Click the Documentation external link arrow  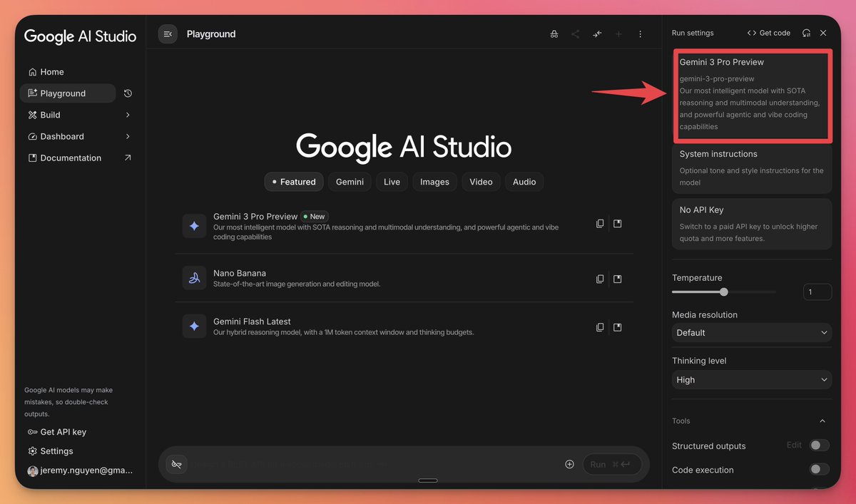pos(128,158)
